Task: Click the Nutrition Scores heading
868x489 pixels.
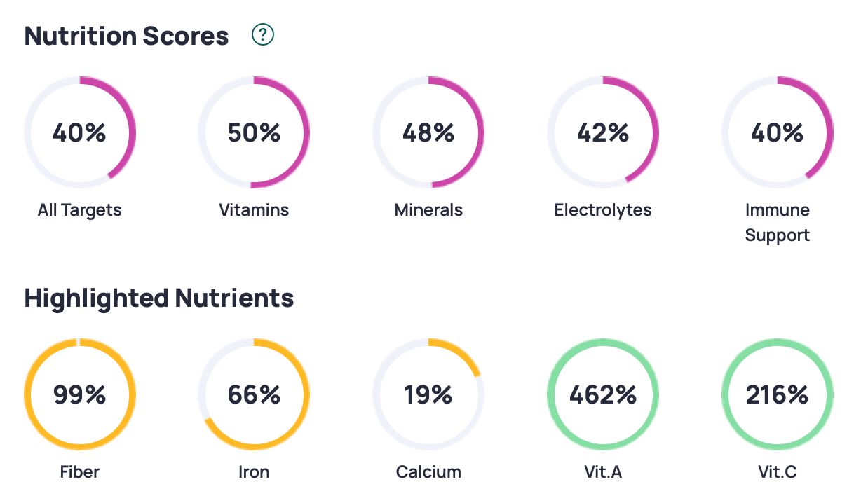Action: (127, 36)
